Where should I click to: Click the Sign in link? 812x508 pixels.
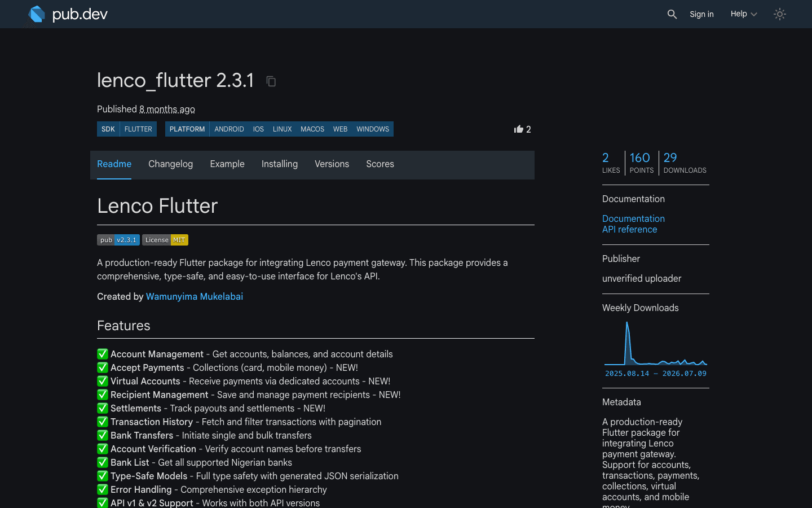tap(701, 14)
